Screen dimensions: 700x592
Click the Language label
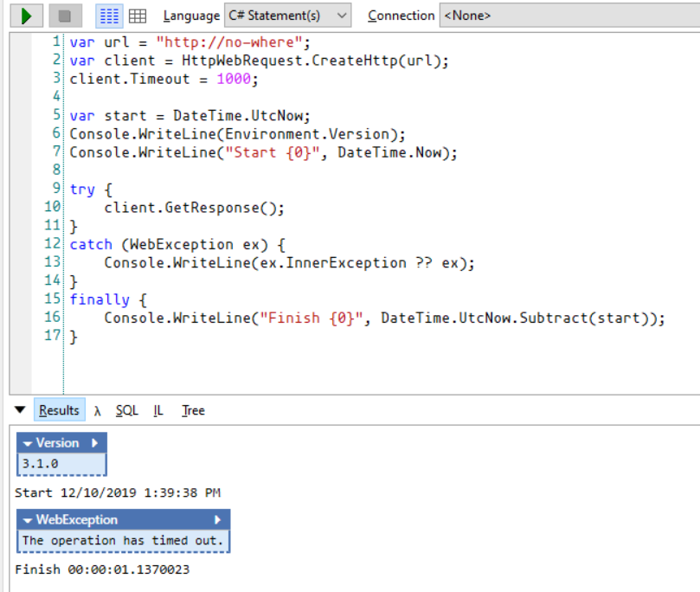(x=191, y=16)
